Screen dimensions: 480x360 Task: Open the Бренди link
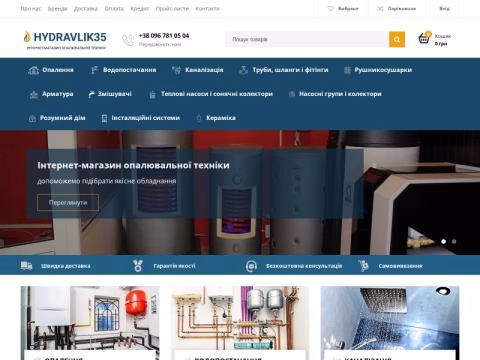pos(57,9)
